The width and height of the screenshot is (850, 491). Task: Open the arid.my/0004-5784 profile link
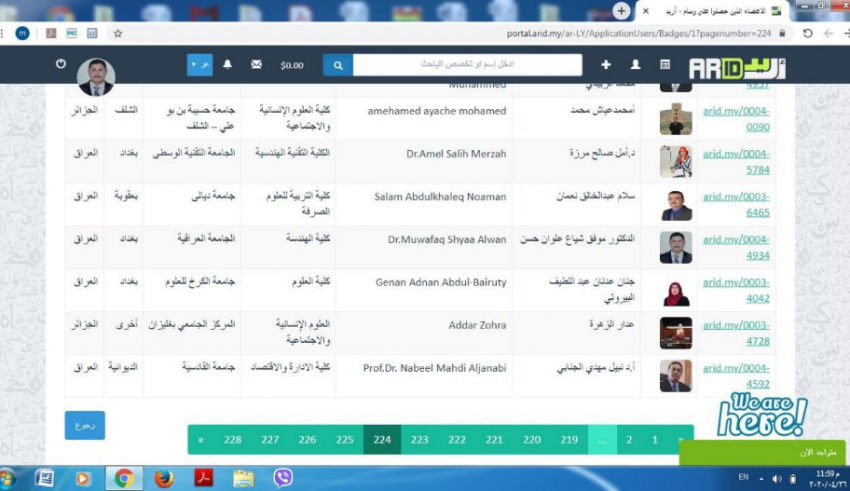point(735,161)
